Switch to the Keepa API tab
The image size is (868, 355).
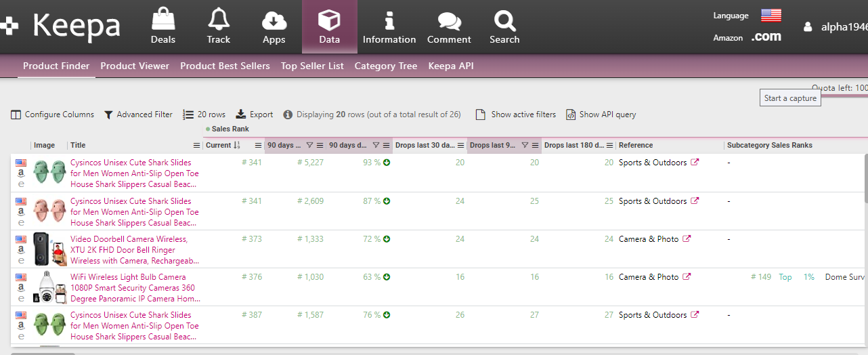pyautogui.click(x=451, y=66)
